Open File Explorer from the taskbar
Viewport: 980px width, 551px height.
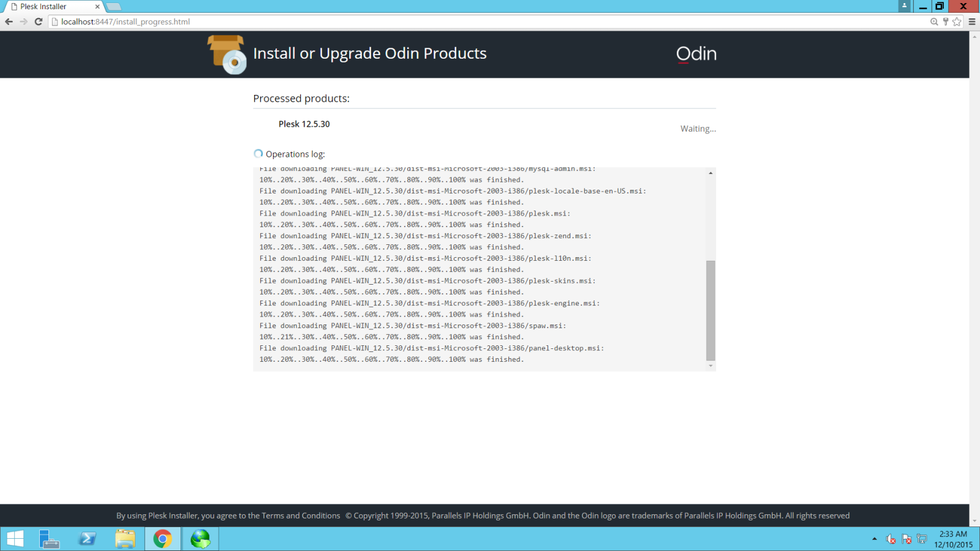125,539
